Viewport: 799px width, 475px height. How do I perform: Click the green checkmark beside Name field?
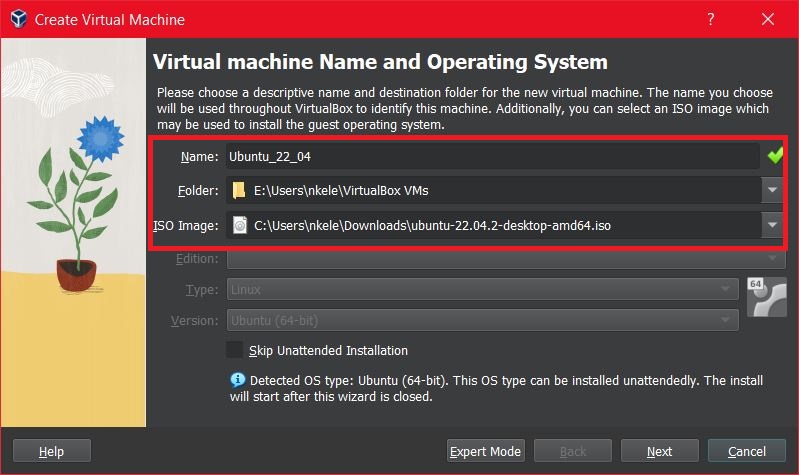[775, 155]
